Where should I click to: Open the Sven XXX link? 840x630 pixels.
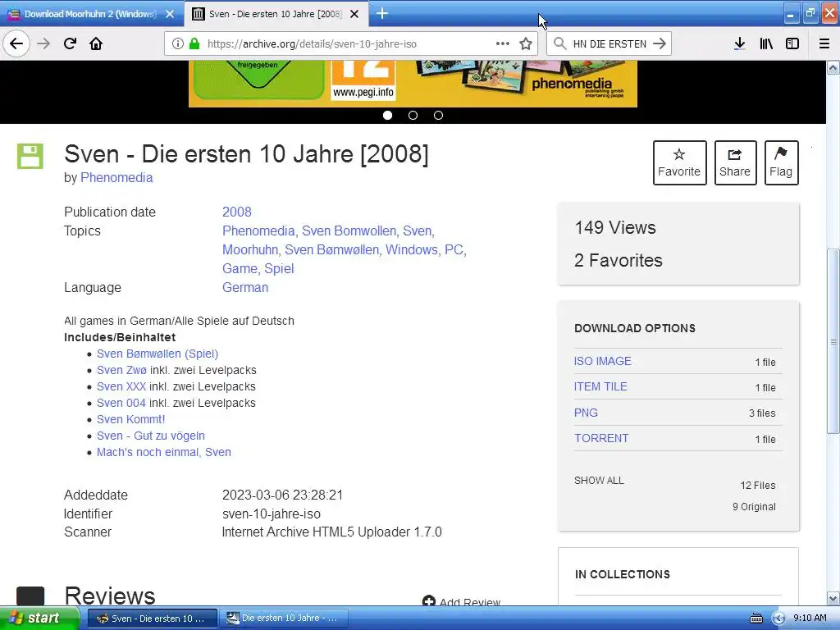click(x=121, y=386)
